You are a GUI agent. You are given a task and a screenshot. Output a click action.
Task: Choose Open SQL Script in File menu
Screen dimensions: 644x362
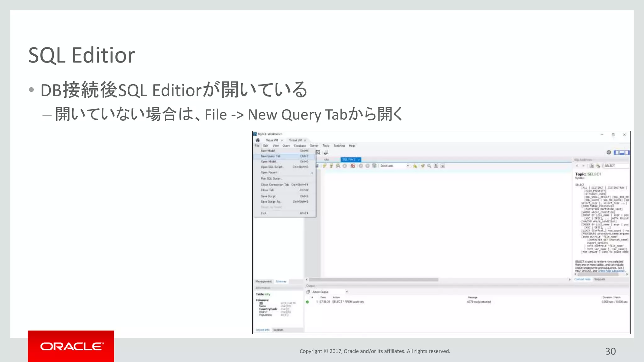pos(285,167)
